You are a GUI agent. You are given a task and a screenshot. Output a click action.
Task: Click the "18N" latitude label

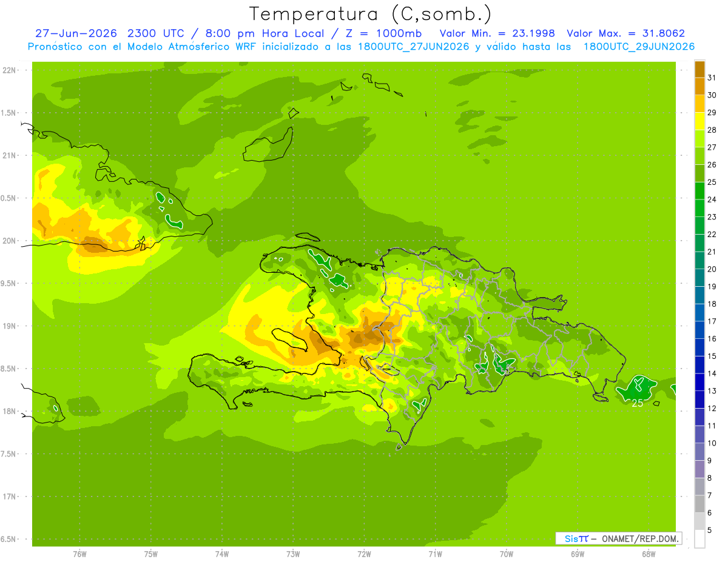8,411
